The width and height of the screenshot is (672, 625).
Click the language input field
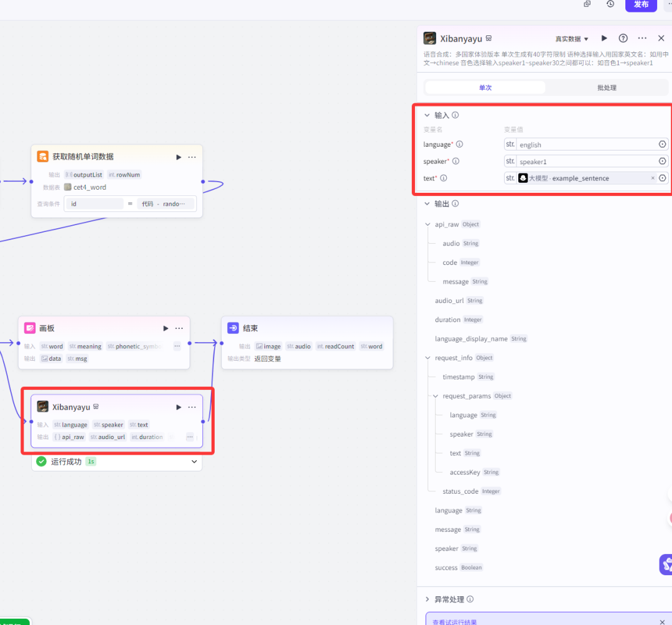click(585, 145)
